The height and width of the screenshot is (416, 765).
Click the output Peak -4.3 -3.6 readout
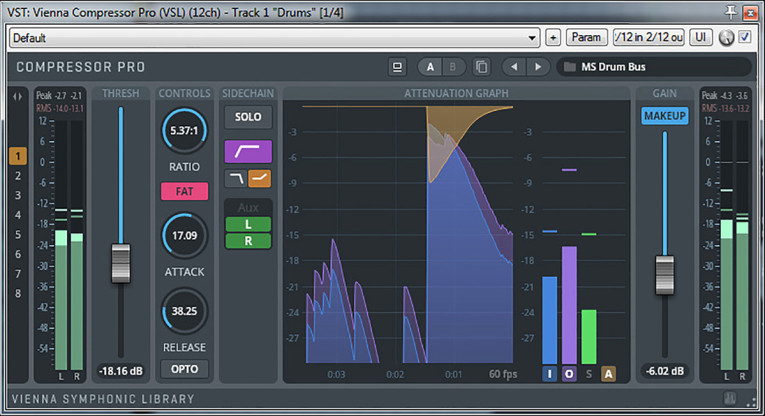pyautogui.click(x=725, y=96)
